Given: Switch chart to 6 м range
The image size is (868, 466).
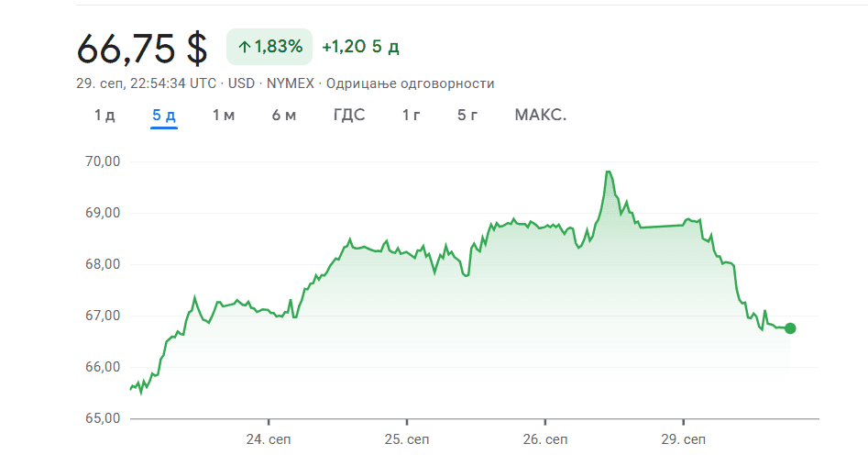Looking at the screenshot, I should (284, 116).
